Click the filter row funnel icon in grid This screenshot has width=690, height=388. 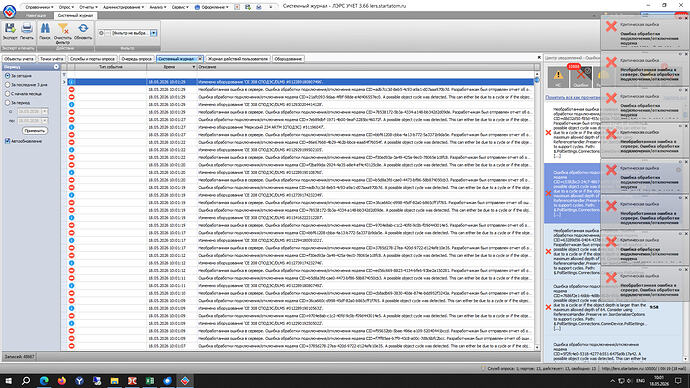coord(64,74)
